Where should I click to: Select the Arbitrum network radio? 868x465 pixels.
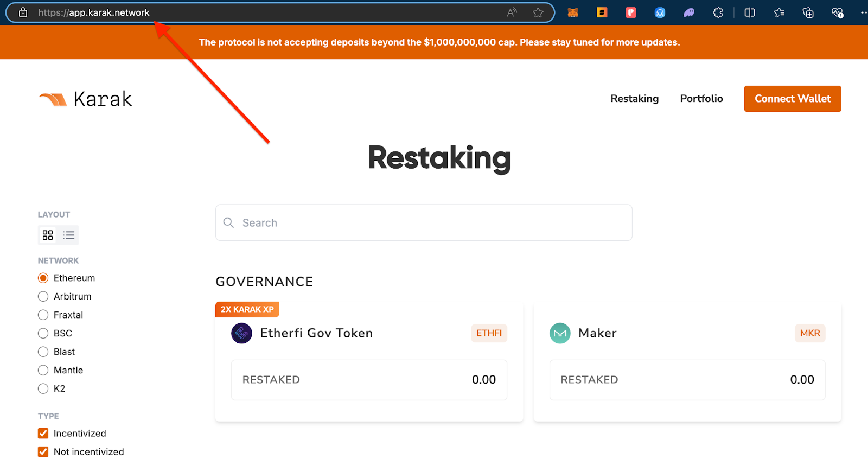[43, 296]
